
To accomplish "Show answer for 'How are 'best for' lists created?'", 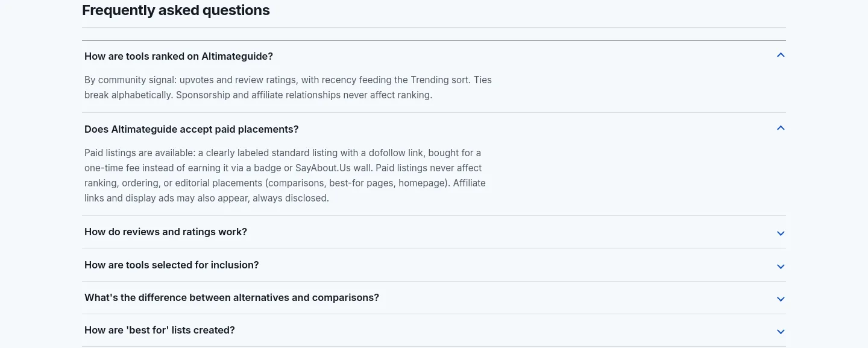I will click(x=160, y=330).
